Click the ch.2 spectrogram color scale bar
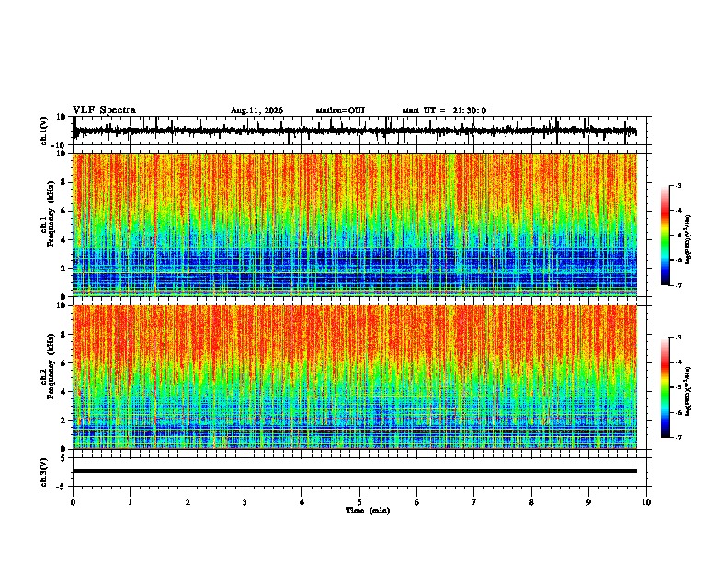 coord(665,387)
